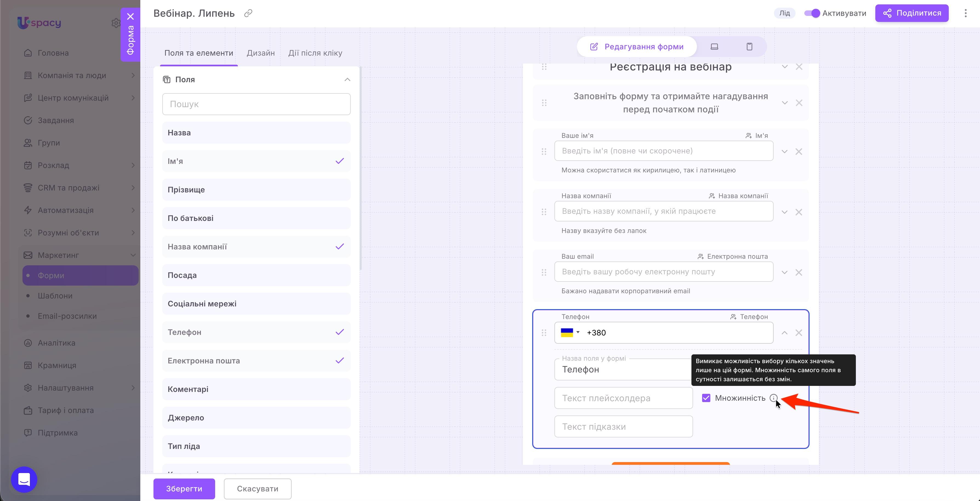Expand Назва компанії field settings

click(784, 212)
